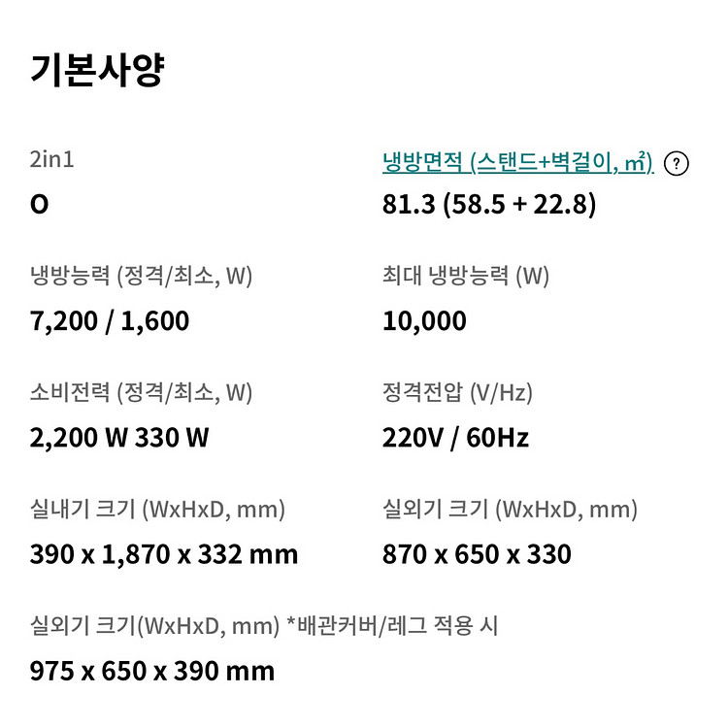Image resolution: width=728 pixels, height=728 pixels.
Task: Select the 10,000 value
Action: pyautogui.click(x=424, y=321)
